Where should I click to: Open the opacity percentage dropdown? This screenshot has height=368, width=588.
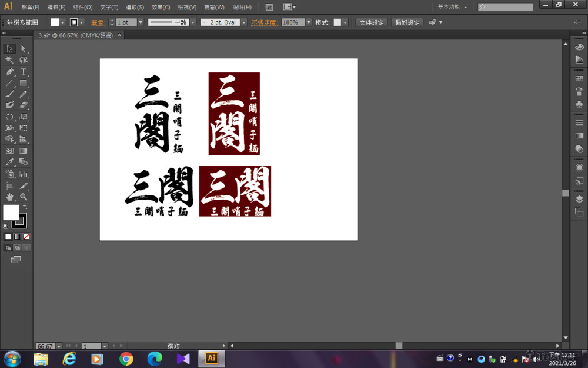(310, 22)
